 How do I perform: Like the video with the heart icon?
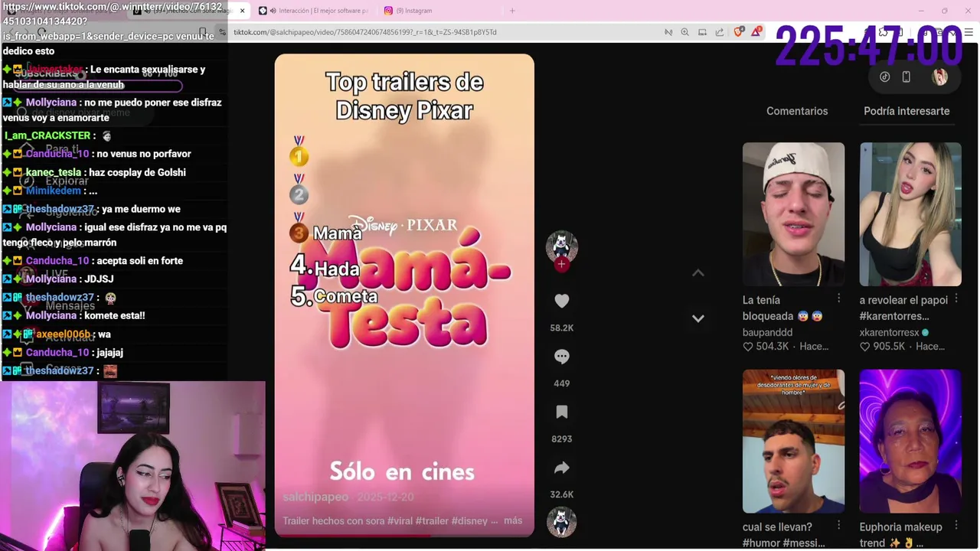tap(561, 301)
